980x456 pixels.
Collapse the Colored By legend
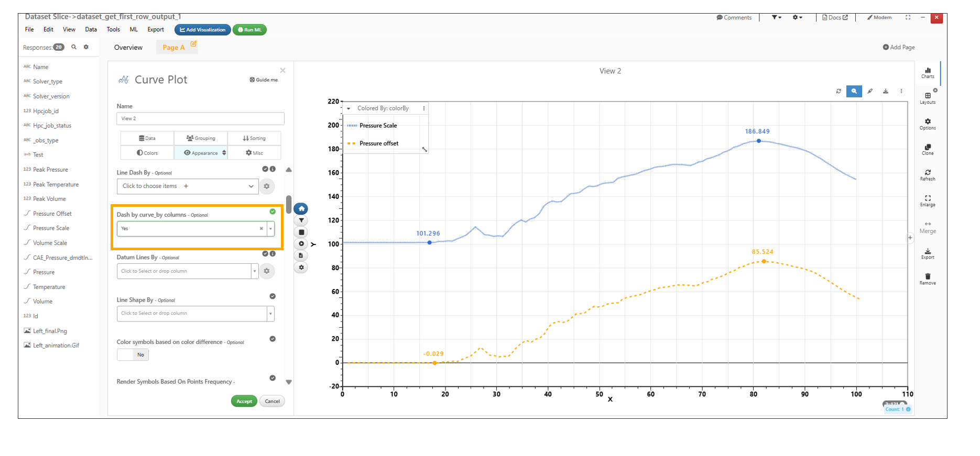pyautogui.click(x=349, y=109)
